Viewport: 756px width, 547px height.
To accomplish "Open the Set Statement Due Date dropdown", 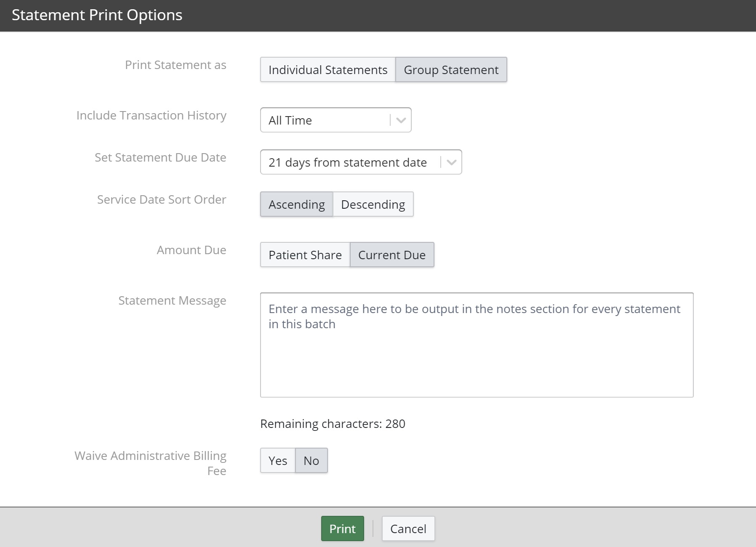I will [360, 162].
